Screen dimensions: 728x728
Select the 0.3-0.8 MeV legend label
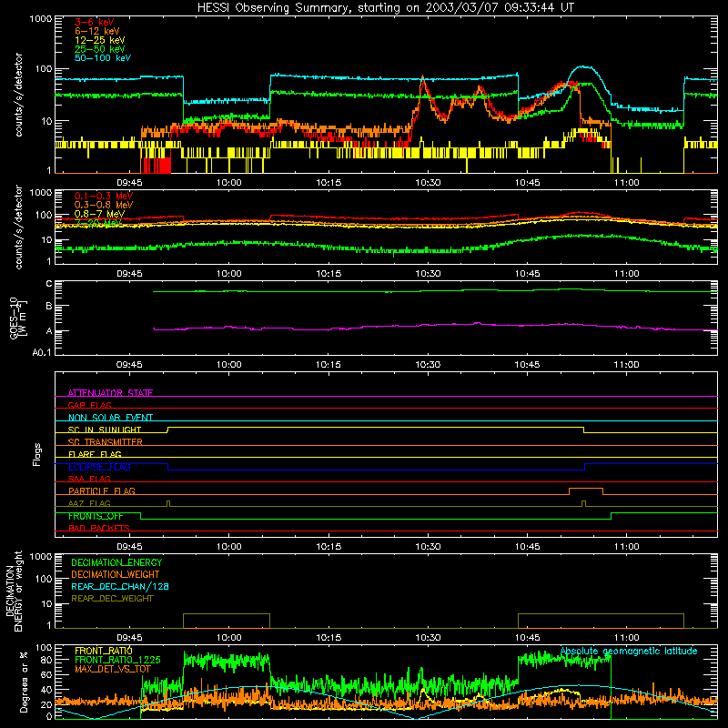[x=104, y=205]
